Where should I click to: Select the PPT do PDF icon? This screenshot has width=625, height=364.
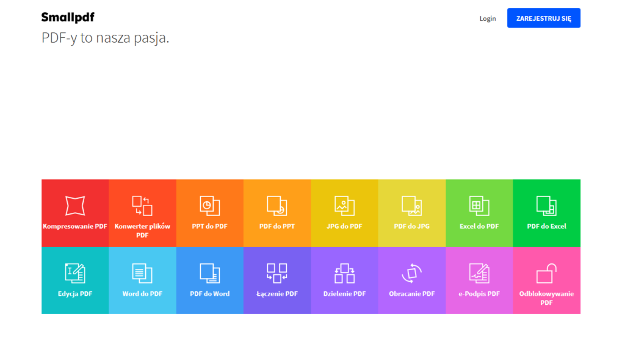(209, 205)
